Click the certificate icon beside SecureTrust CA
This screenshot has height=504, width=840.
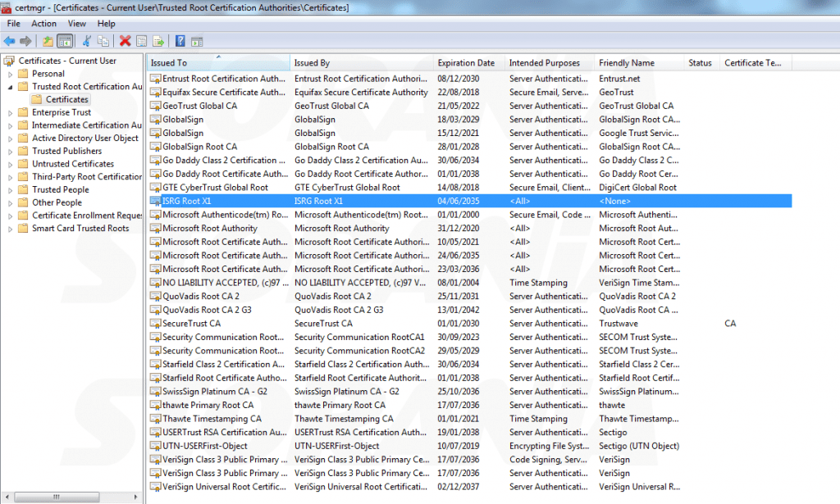[x=156, y=324]
